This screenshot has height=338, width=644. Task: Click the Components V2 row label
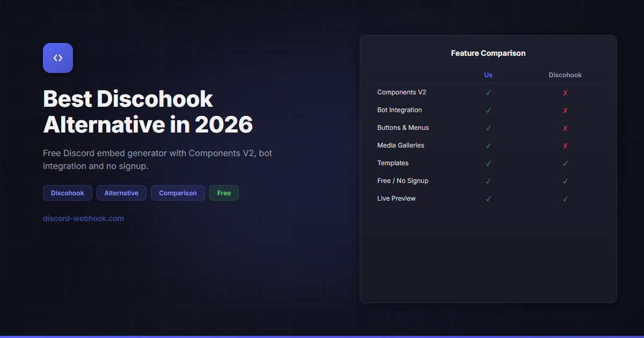click(x=401, y=92)
